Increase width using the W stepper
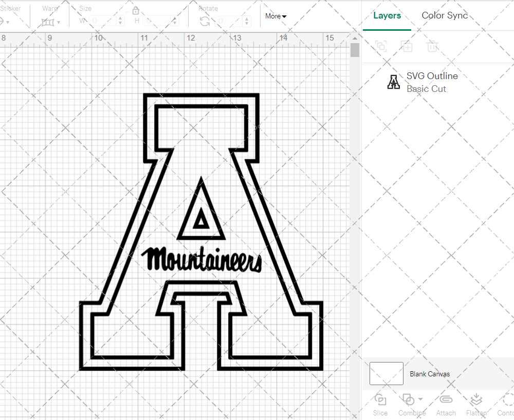The image size is (514, 420). (120, 20)
